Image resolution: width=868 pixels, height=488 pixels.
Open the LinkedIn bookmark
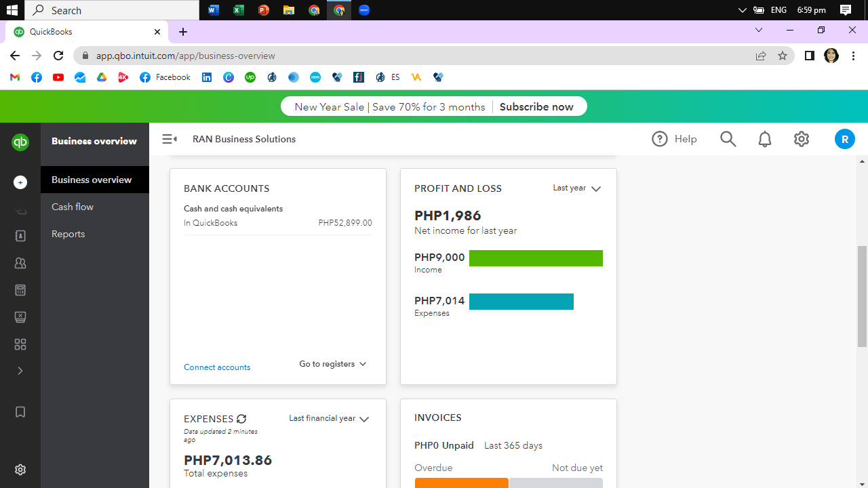(207, 77)
